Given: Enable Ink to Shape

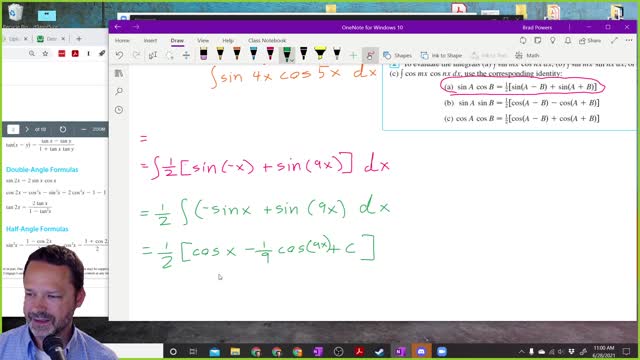Looking at the screenshot, I should [441, 56].
